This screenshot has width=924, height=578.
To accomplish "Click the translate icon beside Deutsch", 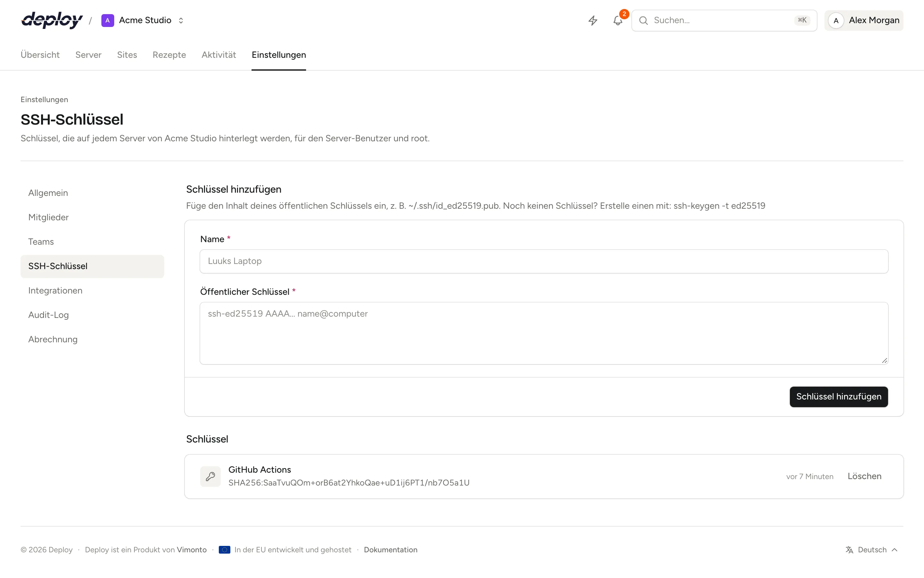I will 849,550.
